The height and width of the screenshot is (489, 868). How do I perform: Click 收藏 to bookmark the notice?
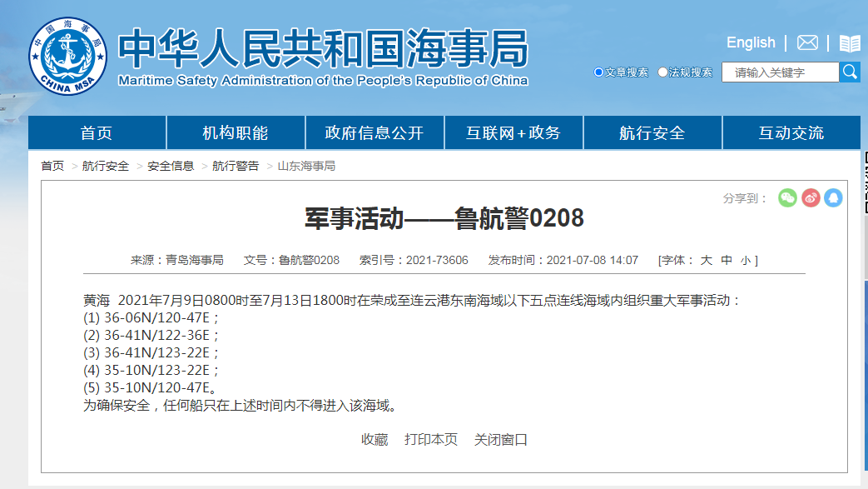pyautogui.click(x=374, y=439)
